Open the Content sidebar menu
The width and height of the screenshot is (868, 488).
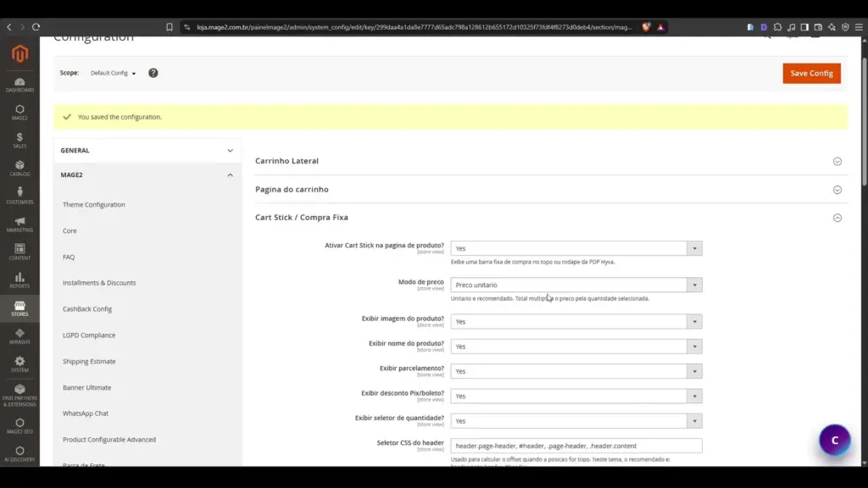(20, 252)
